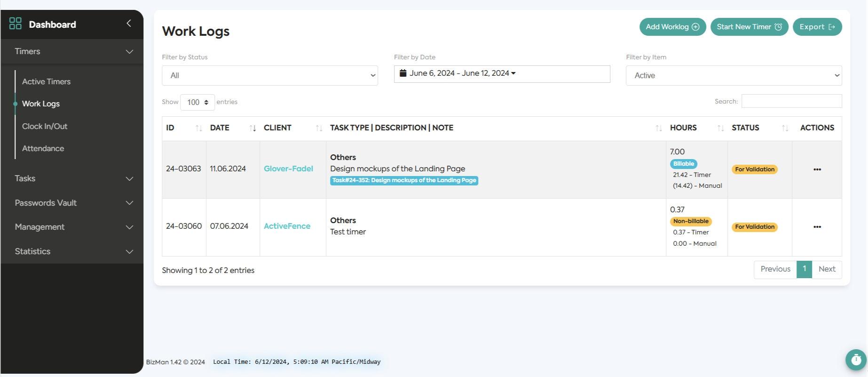Click '0.00 - Manual' text
The height and width of the screenshot is (377, 868).
point(694,243)
